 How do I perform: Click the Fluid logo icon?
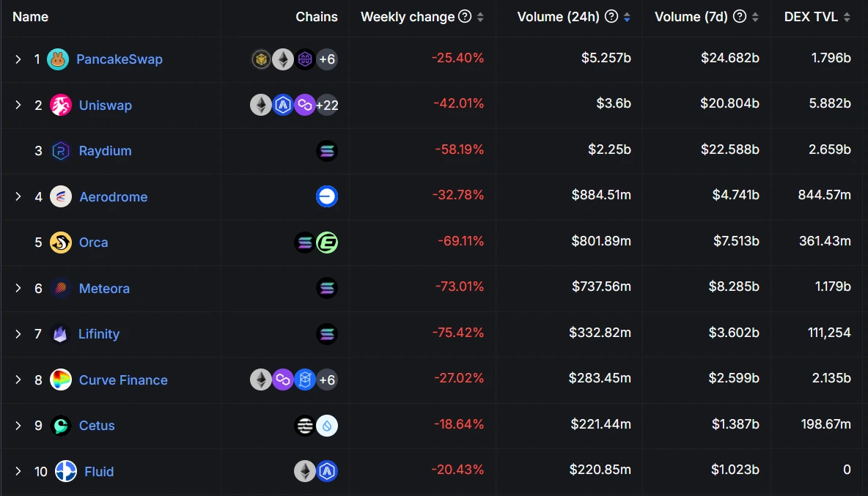click(66, 471)
